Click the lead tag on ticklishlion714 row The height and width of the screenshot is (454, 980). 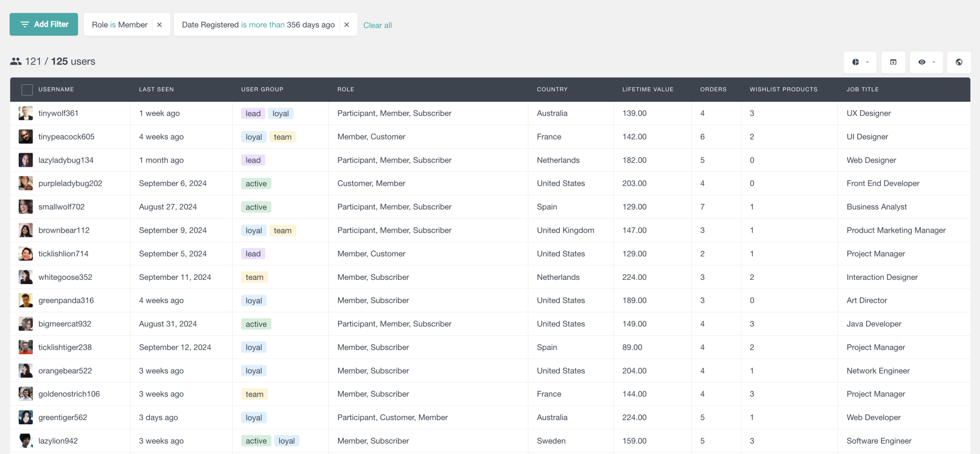[x=253, y=254]
